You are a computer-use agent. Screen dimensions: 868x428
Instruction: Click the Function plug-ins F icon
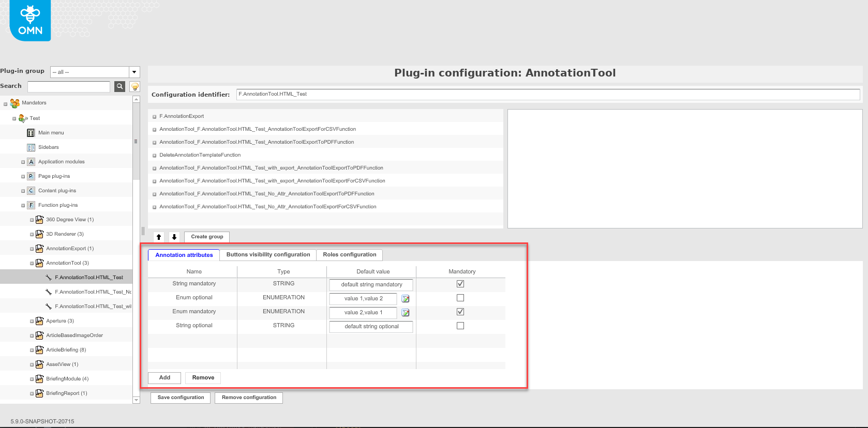(31, 205)
